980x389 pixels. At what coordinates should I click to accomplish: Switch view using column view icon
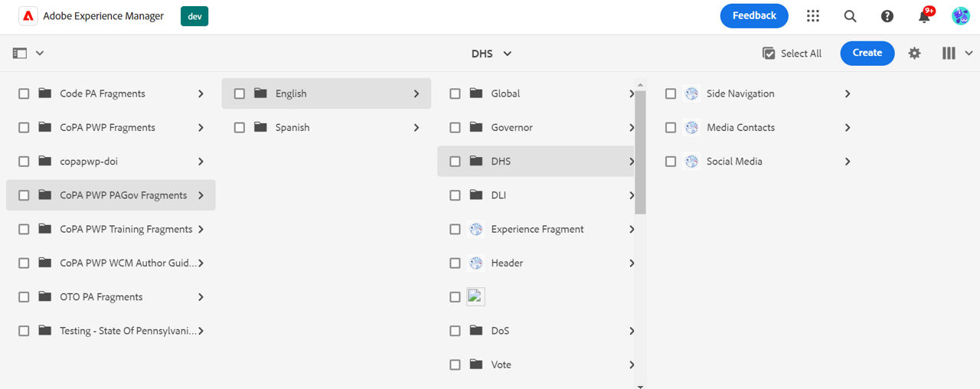(x=949, y=54)
